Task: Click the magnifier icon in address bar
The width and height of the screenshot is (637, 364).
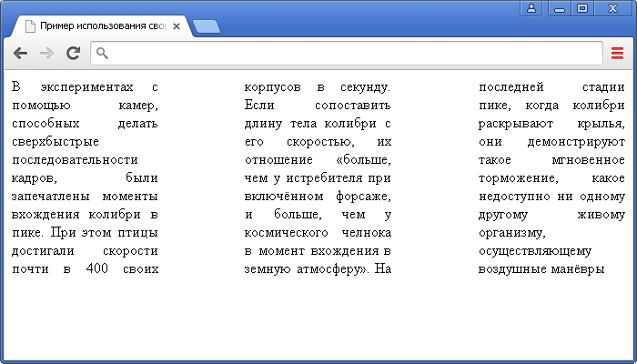Action: point(102,53)
